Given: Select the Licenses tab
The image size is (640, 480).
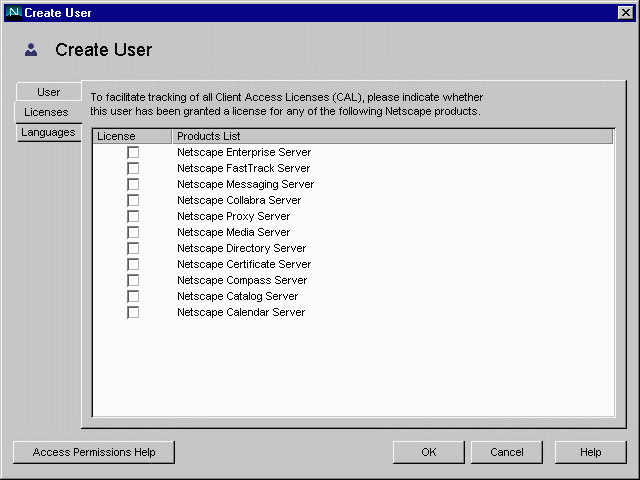Looking at the screenshot, I should [48, 112].
